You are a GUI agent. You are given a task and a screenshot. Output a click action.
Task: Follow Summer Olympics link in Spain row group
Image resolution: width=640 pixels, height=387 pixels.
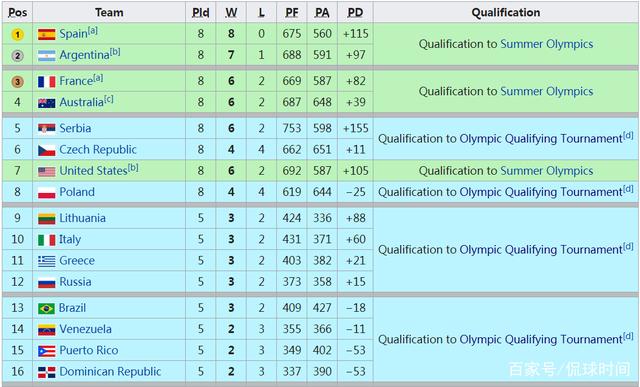[x=547, y=44]
